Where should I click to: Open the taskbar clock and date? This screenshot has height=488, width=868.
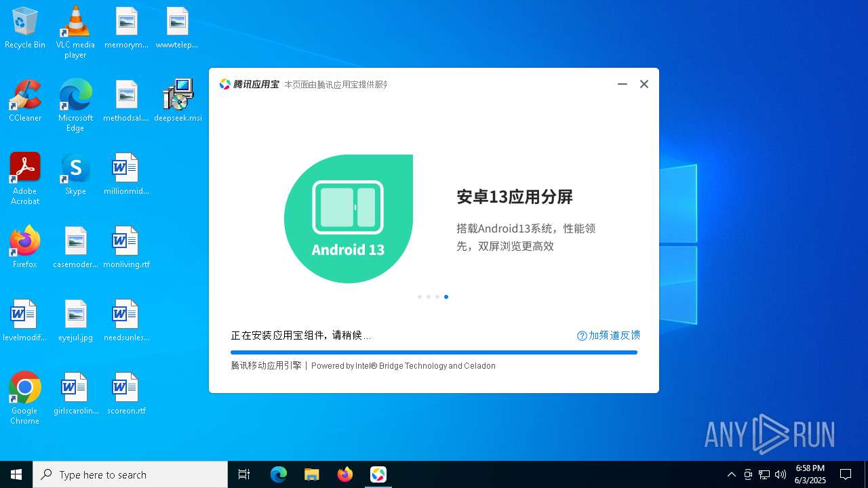tap(810, 474)
